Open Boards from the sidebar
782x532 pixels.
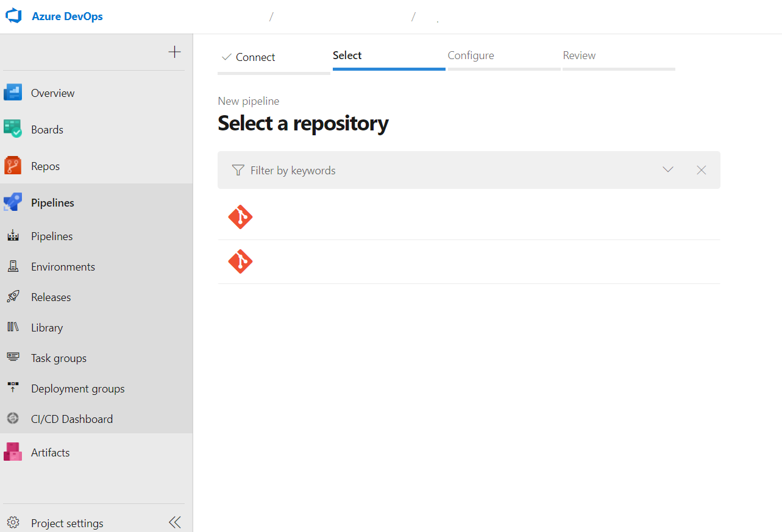[x=96, y=129]
